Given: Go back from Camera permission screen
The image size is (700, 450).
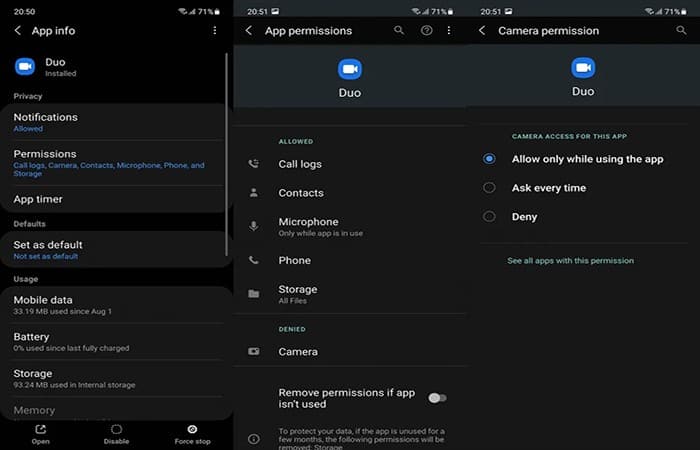Looking at the screenshot, I should (x=482, y=30).
